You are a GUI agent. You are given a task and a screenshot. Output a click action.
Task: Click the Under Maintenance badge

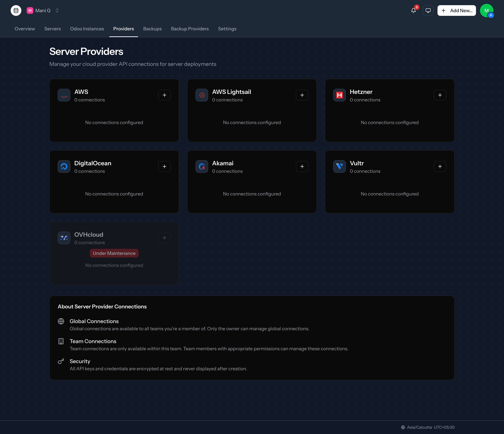(114, 253)
